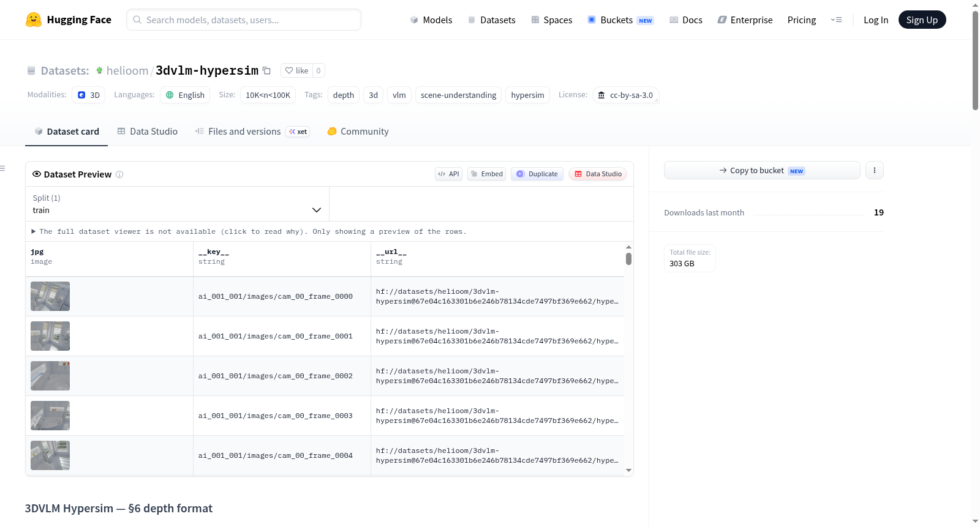Click the 3dvlm-hypersim dataset name
The height and width of the screenshot is (527, 980).
click(x=207, y=70)
